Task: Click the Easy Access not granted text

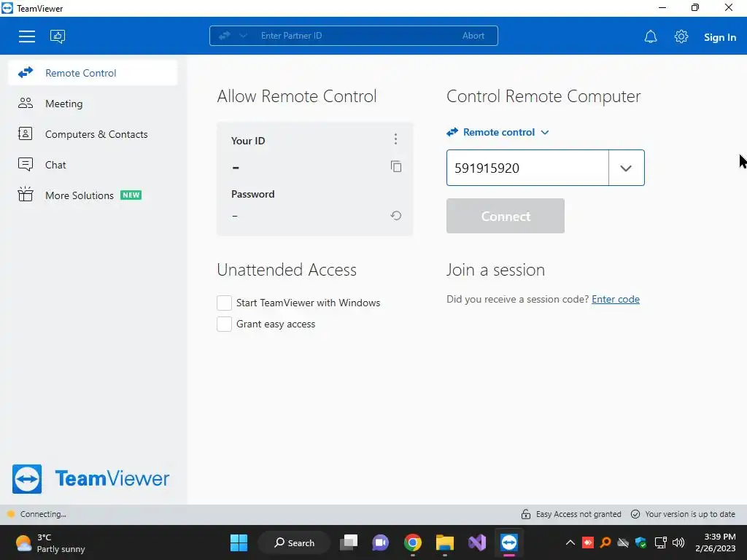Action: 578,514
